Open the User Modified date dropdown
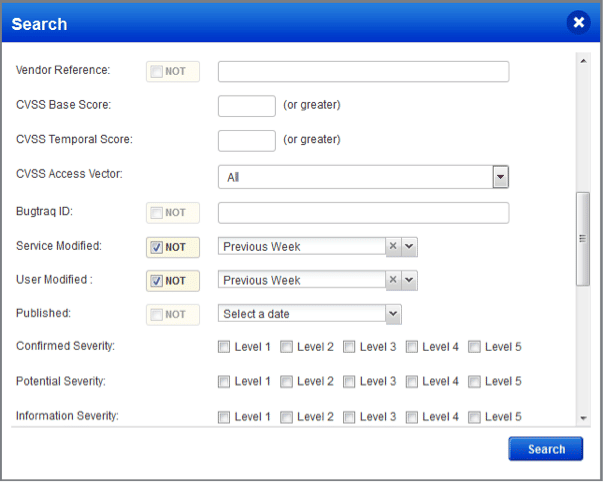603x482 pixels. (x=409, y=280)
